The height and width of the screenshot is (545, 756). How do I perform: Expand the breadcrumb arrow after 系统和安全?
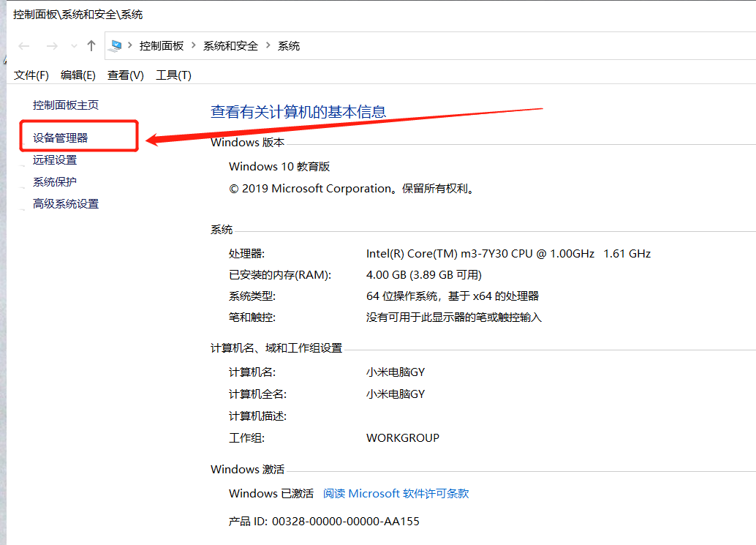[x=269, y=45]
